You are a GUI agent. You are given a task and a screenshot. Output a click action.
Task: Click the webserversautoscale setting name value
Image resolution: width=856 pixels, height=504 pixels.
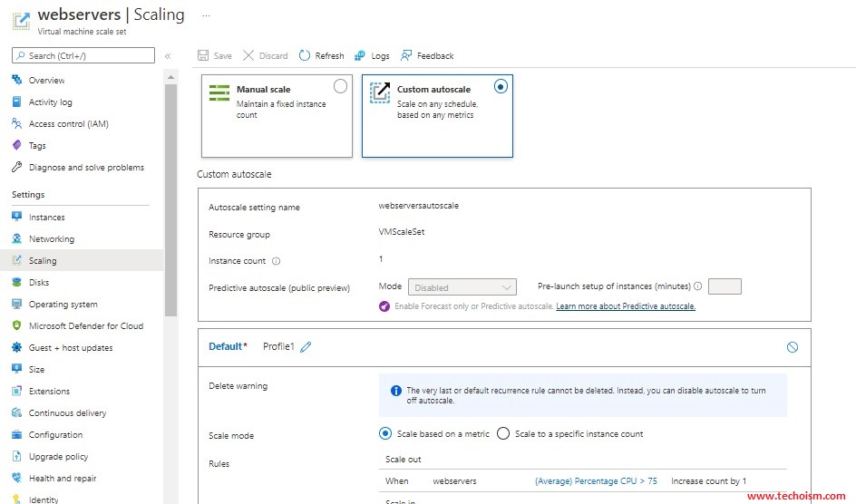[419, 206]
